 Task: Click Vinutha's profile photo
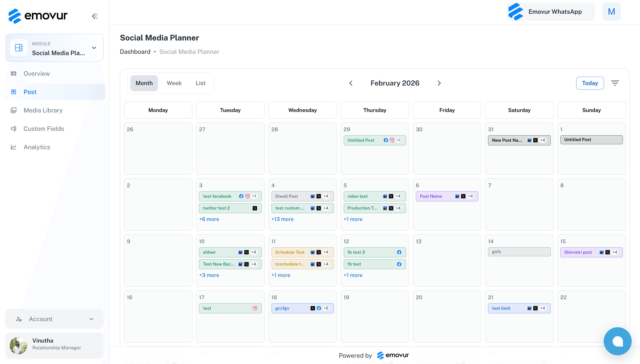tap(18, 345)
